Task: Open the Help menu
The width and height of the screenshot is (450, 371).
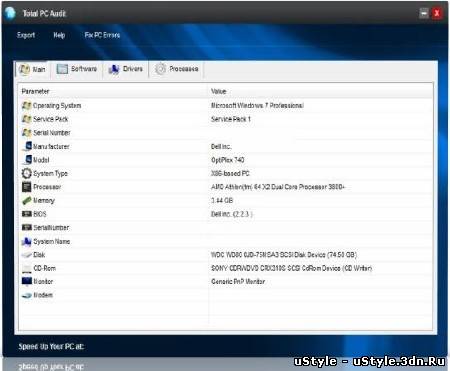Action: pos(59,35)
